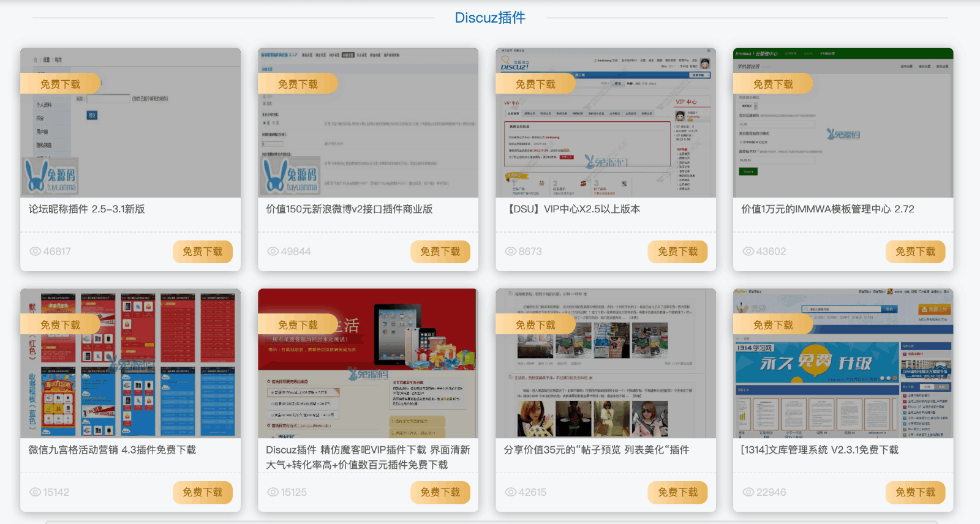This screenshot has height=524, width=980.
Task: Click view count text 42615
Action: 532,492
